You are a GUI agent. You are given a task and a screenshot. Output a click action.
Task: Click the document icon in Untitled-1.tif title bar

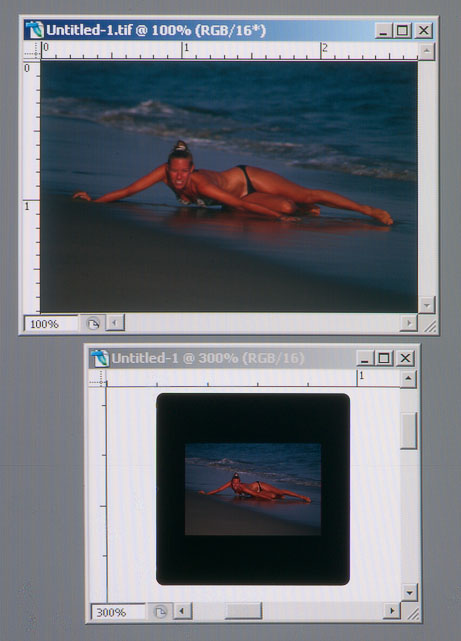pyautogui.click(x=34, y=30)
